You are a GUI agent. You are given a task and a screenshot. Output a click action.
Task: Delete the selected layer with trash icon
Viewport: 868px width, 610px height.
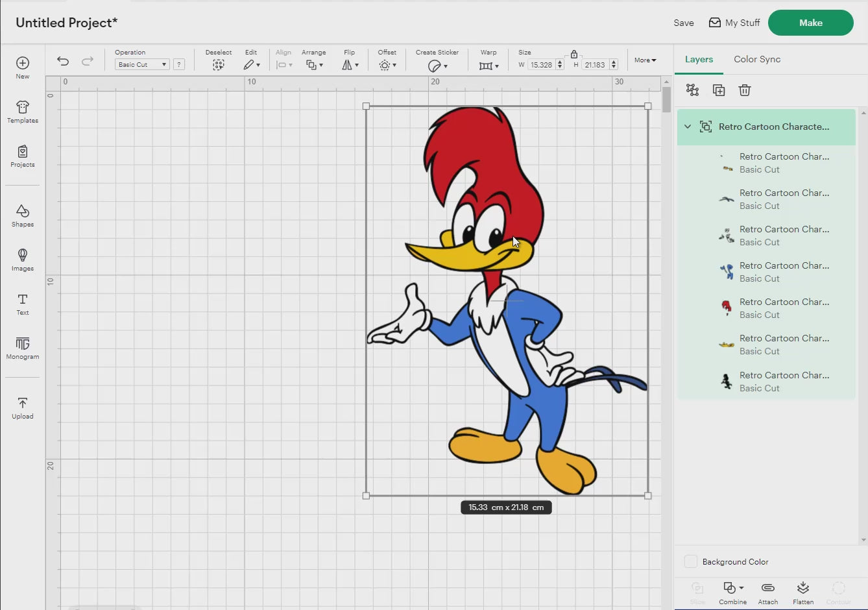click(745, 90)
